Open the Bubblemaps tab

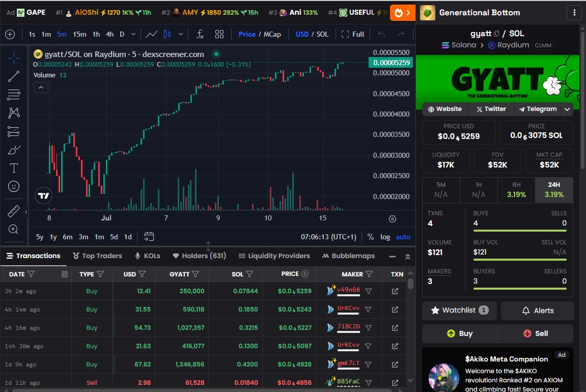(349, 256)
